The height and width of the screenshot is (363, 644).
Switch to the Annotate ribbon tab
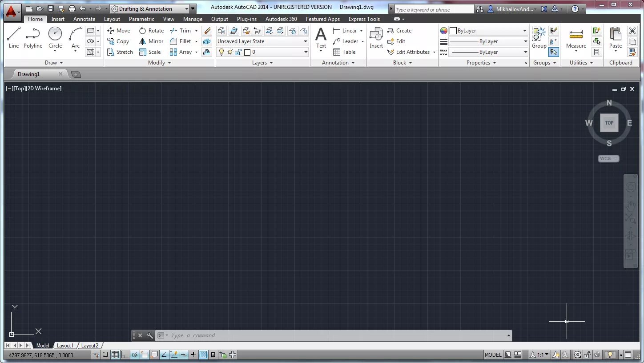[84, 19]
